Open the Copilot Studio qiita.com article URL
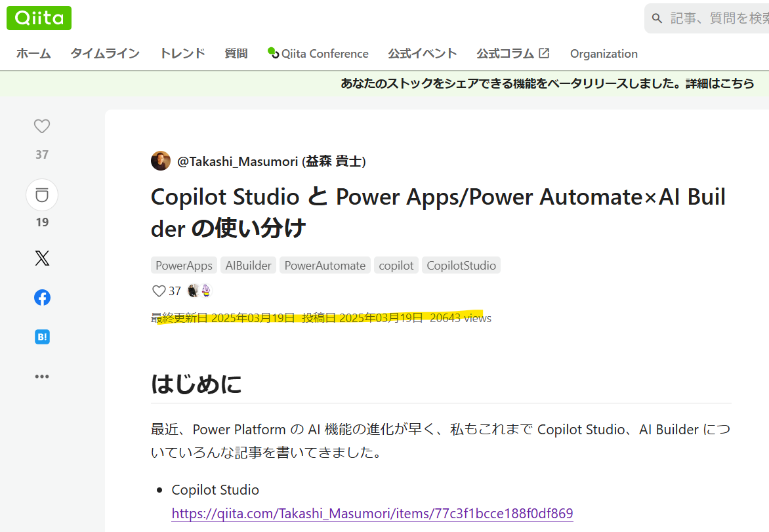 [372, 514]
